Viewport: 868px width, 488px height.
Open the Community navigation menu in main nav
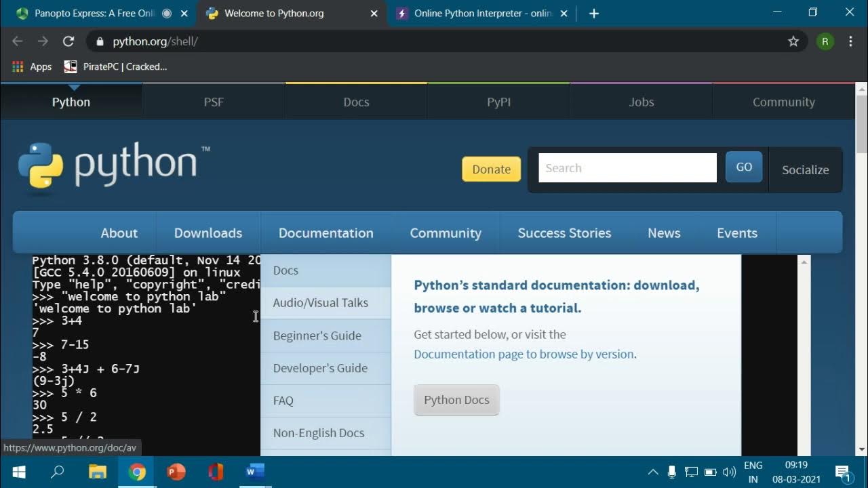(446, 232)
